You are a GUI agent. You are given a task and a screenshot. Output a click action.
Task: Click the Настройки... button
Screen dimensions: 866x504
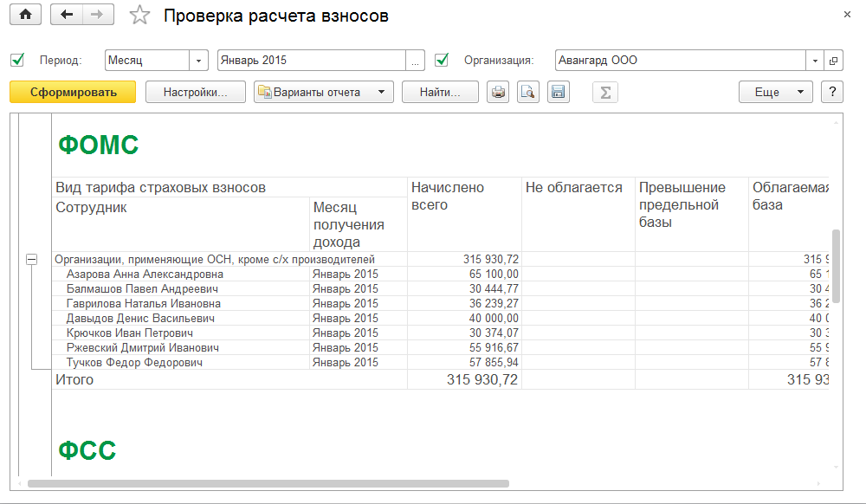196,93
